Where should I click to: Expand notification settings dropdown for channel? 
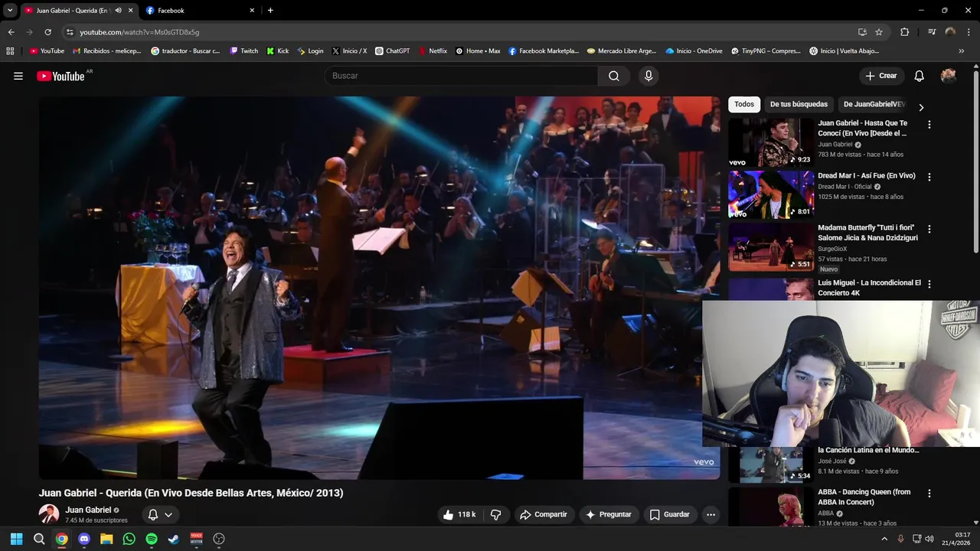point(168,514)
